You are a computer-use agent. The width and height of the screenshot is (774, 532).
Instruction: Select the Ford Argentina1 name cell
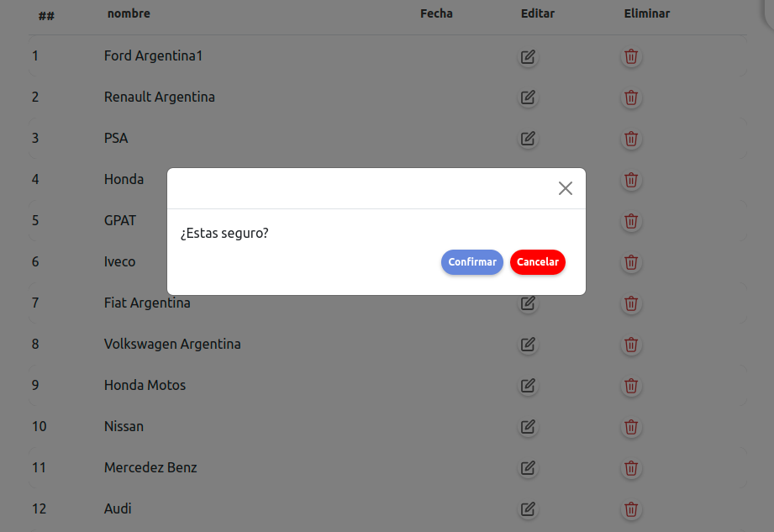click(153, 55)
